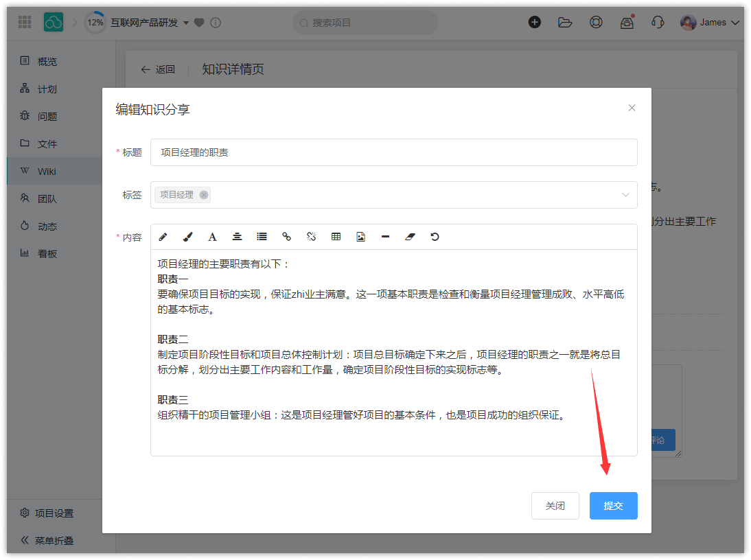The image size is (751, 560).
Task: Undo the last edit
Action: click(435, 237)
